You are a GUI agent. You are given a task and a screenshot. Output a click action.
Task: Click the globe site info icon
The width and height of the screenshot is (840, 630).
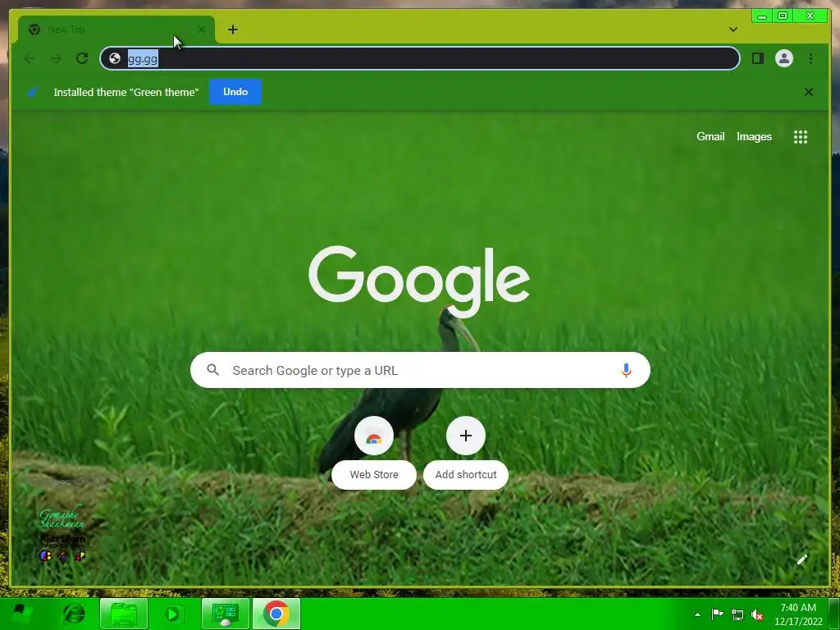tap(115, 58)
